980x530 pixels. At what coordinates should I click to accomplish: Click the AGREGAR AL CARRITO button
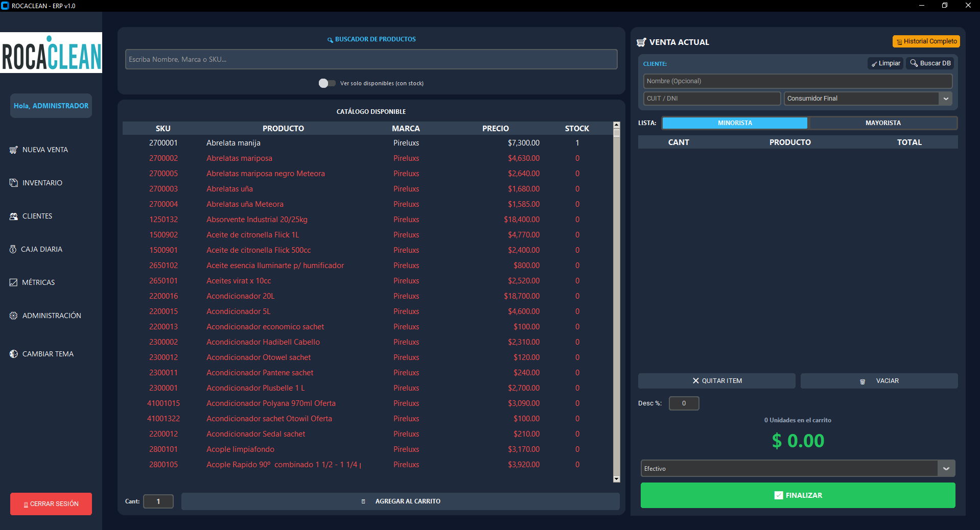tap(401, 501)
